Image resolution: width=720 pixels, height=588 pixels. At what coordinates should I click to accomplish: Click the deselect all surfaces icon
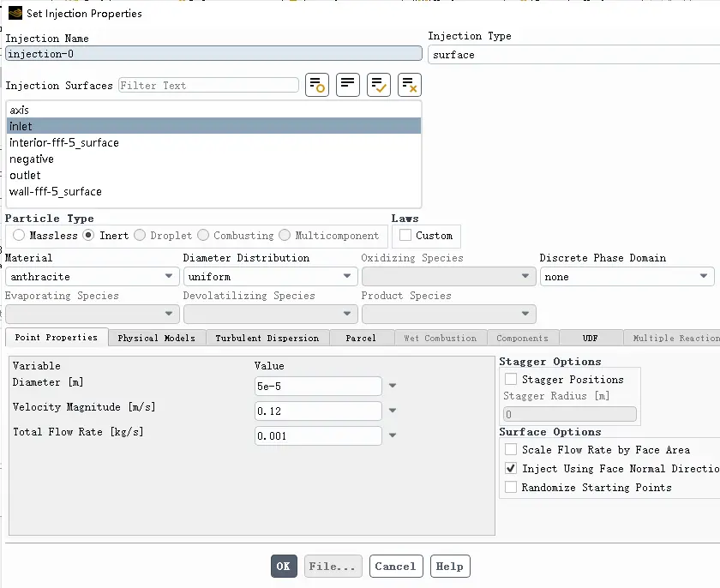pyautogui.click(x=409, y=85)
